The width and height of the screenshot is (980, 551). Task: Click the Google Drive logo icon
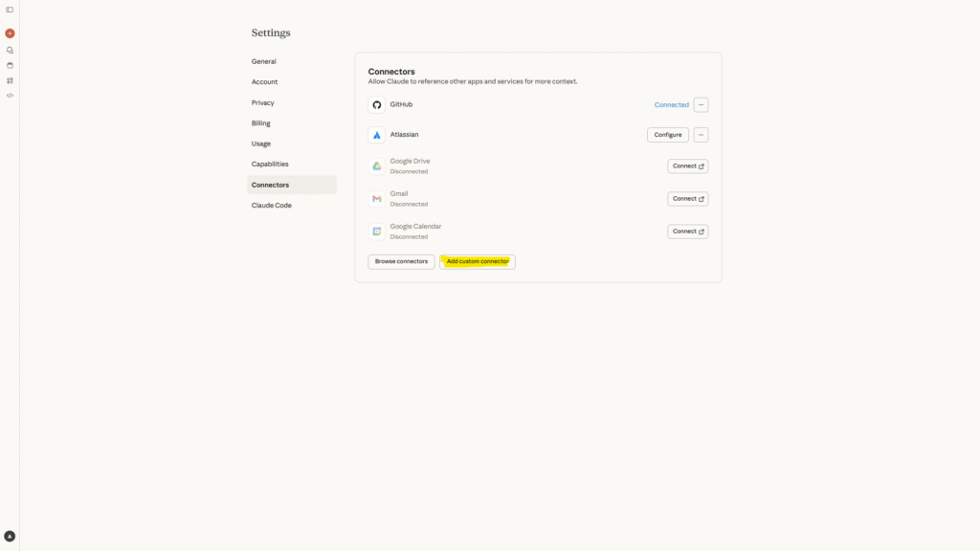[377, 166]
